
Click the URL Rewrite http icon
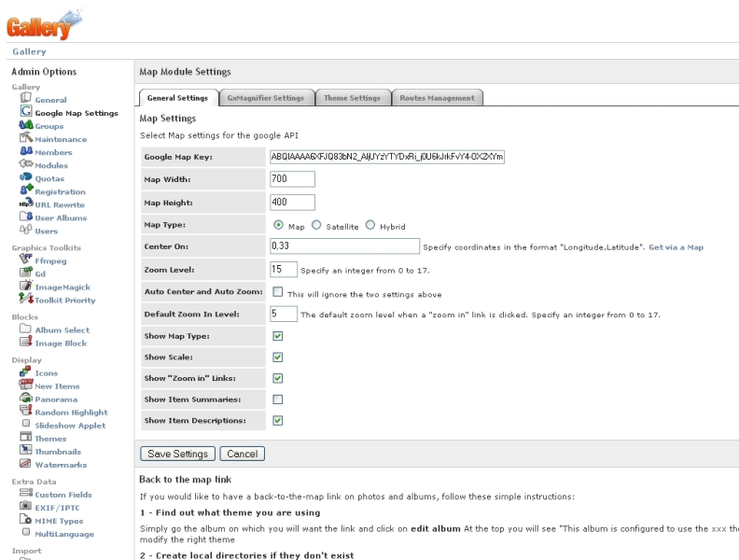coord(26,203)
